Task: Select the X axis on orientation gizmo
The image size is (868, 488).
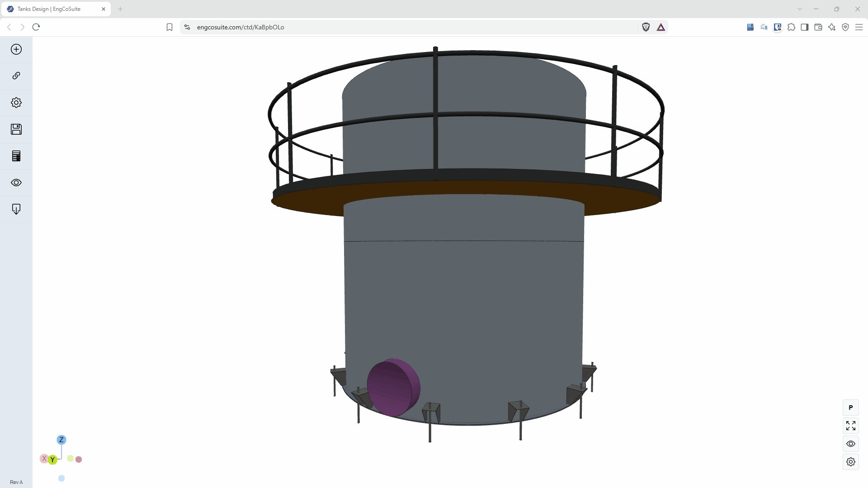Action: 44,459
